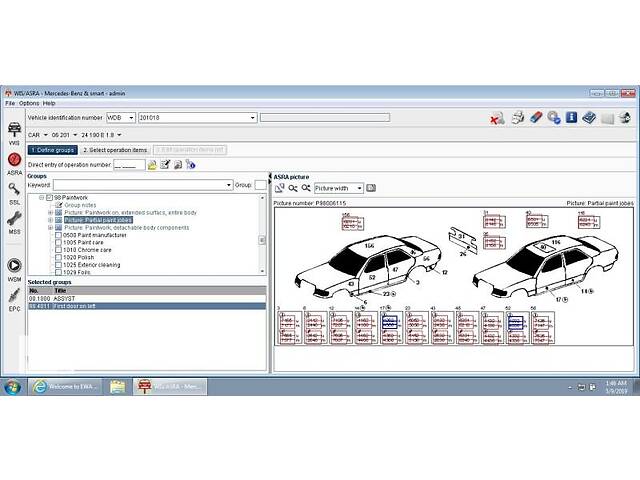The height and width of the screenshot is (480, 640).
Task: Tick the 1020 Polish checkbox
Action: tap(58, 258)
